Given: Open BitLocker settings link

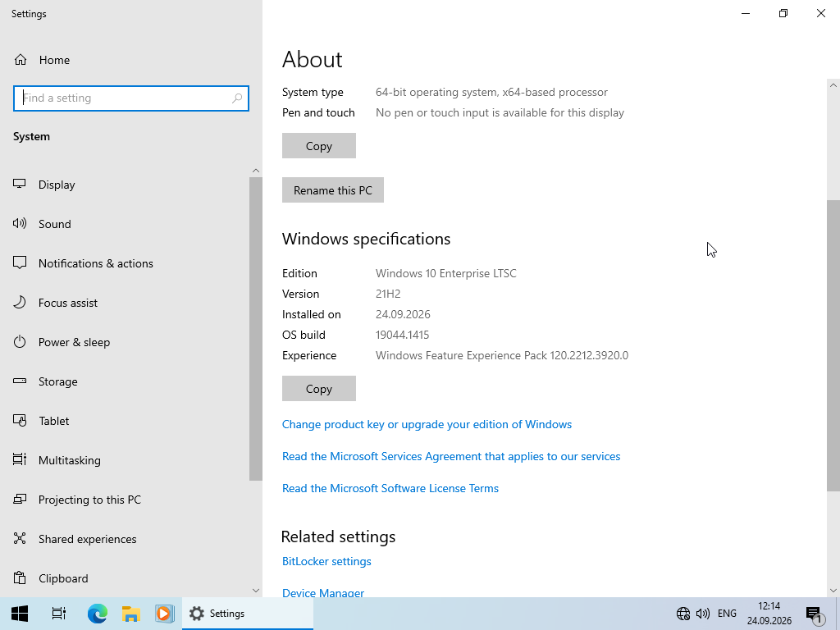Looking at the screenshot, I should coord(326,561).
